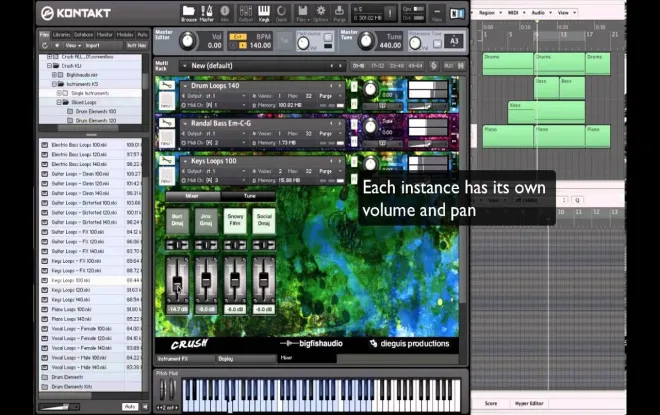The width and height of the screenshot is (660, 415).
Task: Solo the Drum Loops 140 instrument
Action: (354, 87)
